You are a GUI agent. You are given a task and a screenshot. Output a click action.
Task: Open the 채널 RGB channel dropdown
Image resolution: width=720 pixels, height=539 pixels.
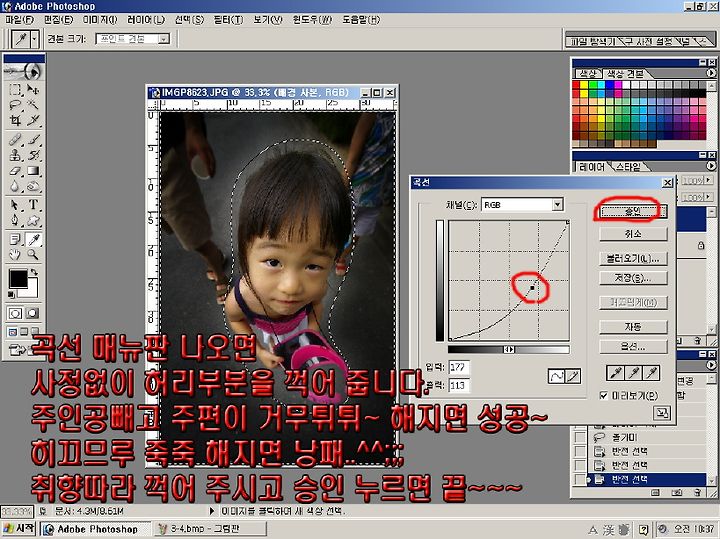(557, 205)
